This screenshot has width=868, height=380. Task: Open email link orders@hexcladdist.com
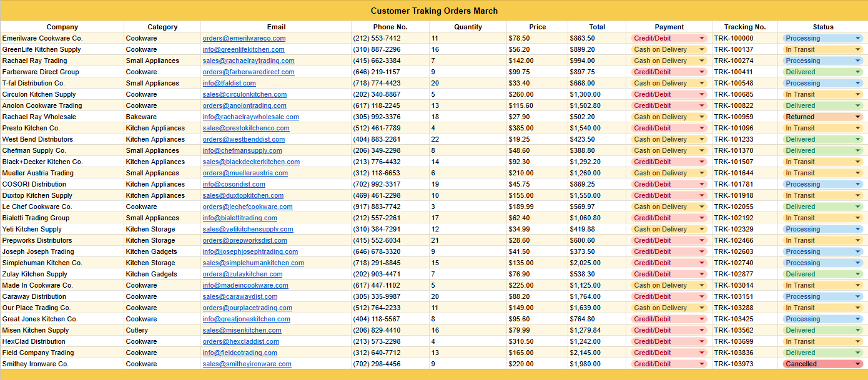(x=241, y=341)
